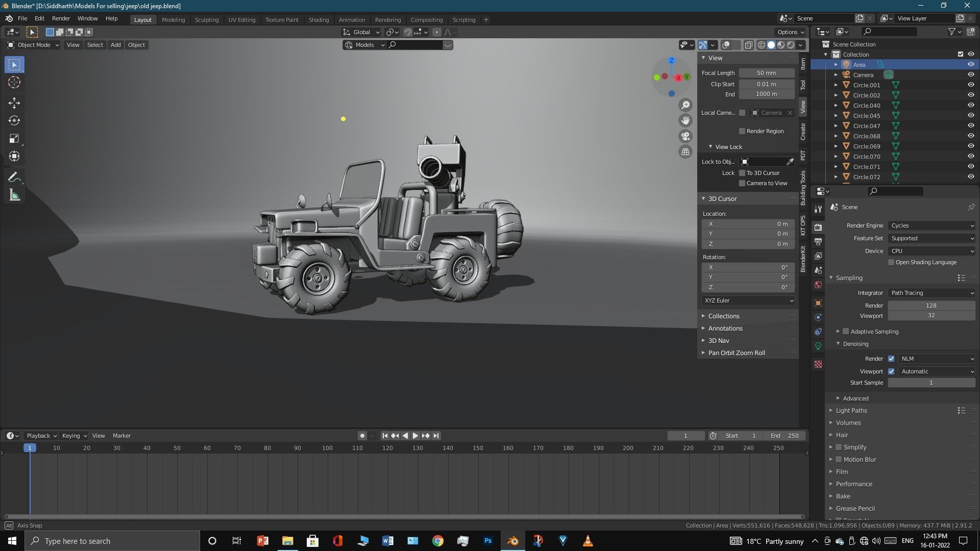Viewport: 980px width, 551px height.
Task: Toggle the camera view icon
Action: 685,136
